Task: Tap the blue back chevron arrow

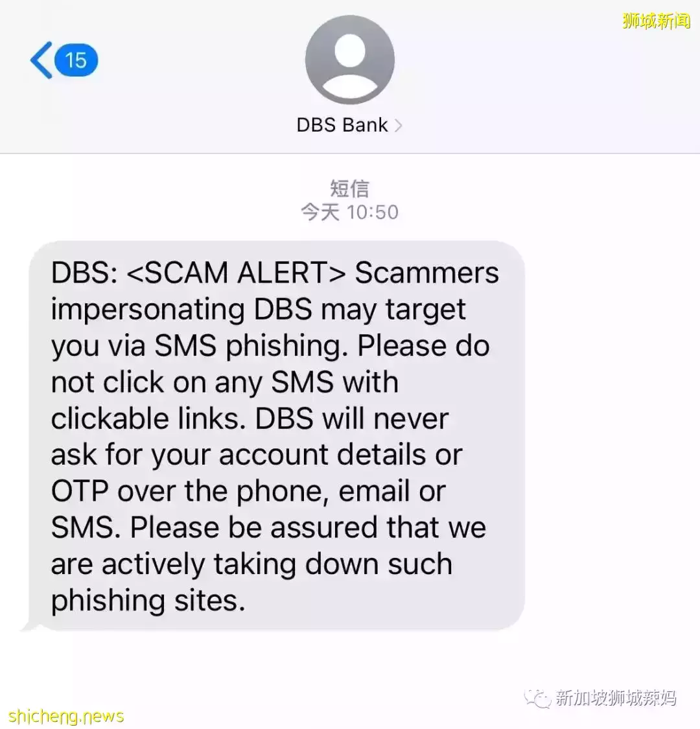Action: click(41, 60)
